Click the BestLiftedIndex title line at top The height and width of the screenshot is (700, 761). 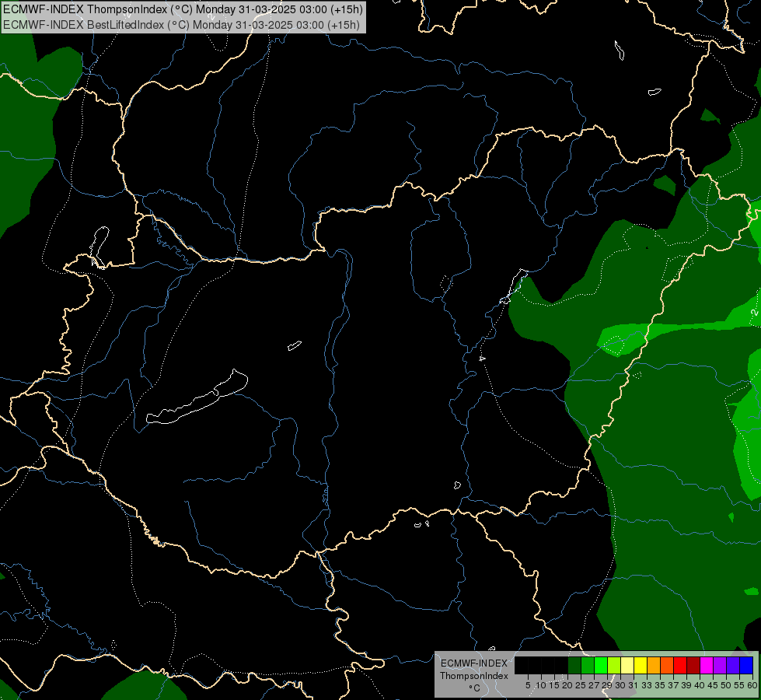(x=181, y=25)
